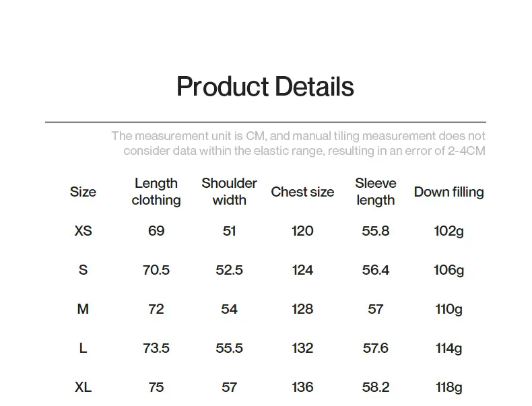This screenshot has width=532, height=406.
Task: Click the measurement unit disclaimer text
Action: click(x=298, y=143)
